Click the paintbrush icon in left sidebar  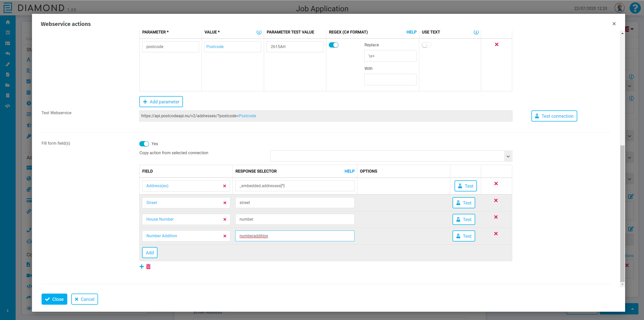pyautogui.click(x=8, y=64)
